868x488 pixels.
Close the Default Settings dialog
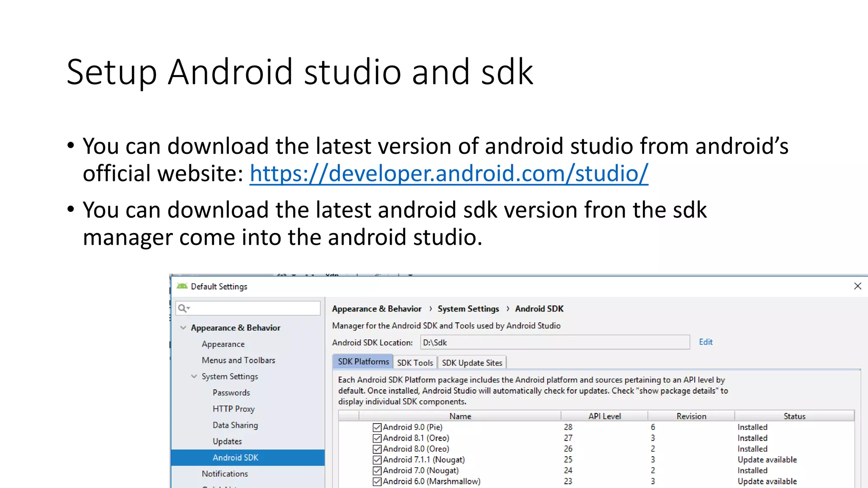pos(857,286)
